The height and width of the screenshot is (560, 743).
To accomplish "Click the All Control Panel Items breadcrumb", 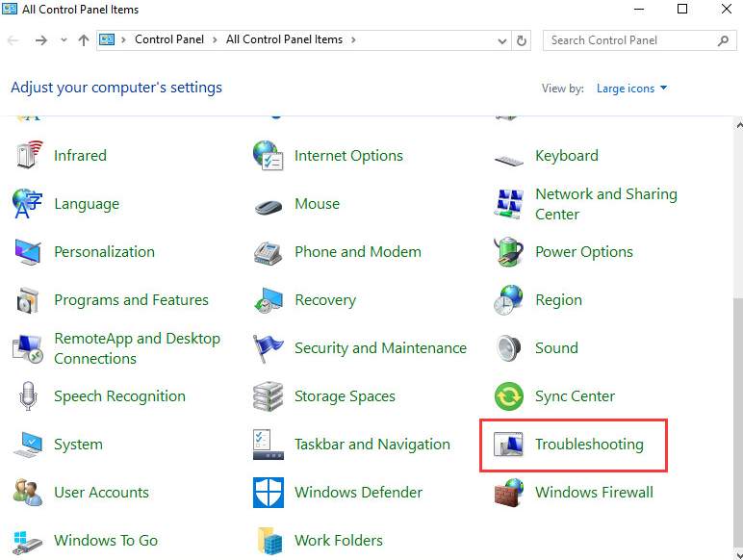I will 284,39.
